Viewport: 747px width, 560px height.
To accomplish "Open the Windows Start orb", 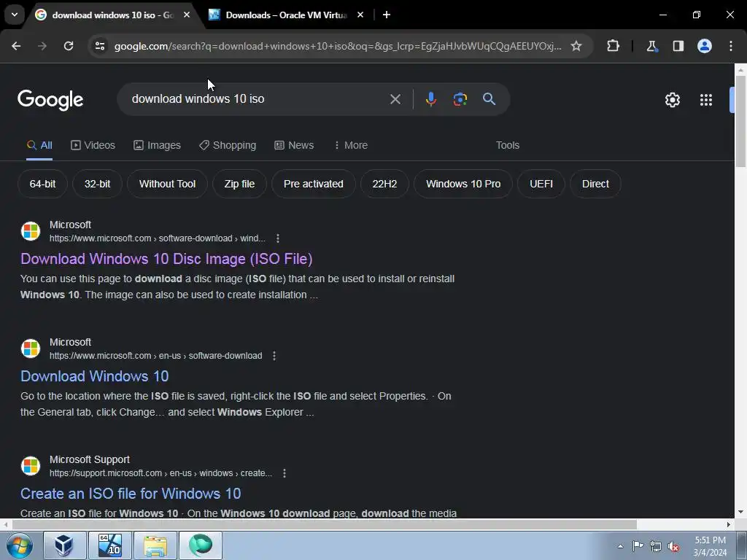I will [x=20, y=545].
